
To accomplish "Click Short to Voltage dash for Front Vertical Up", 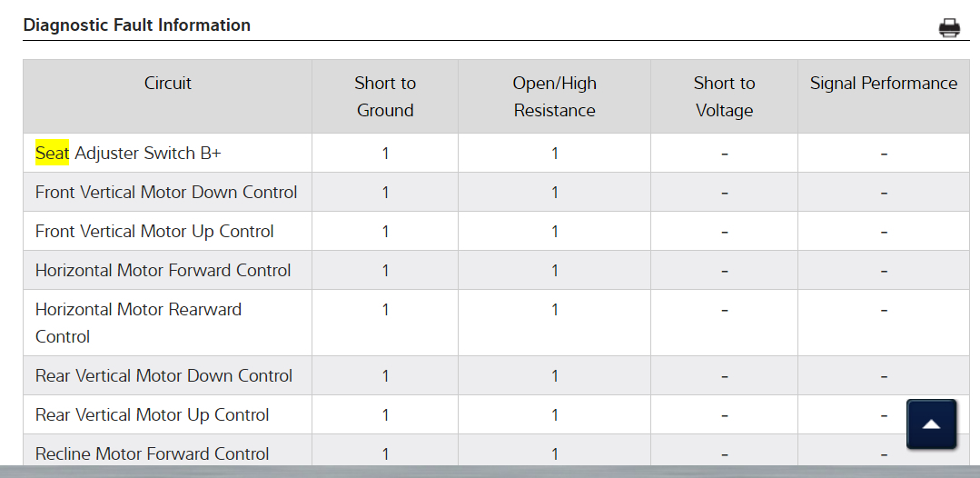I will [724, 232].
